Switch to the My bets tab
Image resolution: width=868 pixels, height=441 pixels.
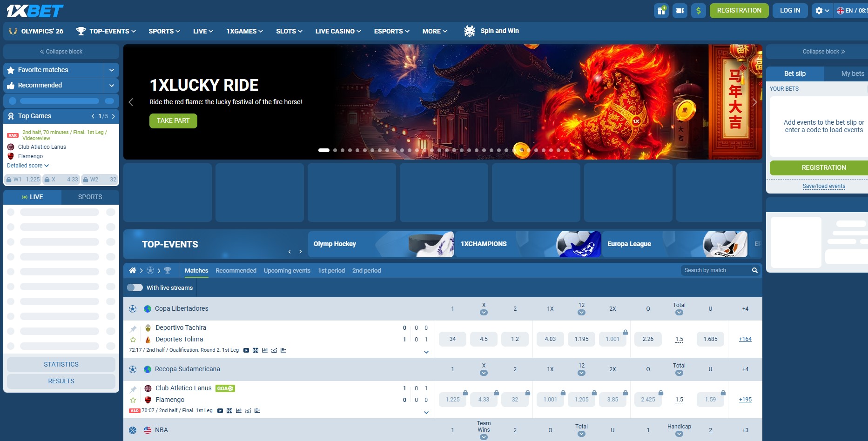[x=852, y=73]
